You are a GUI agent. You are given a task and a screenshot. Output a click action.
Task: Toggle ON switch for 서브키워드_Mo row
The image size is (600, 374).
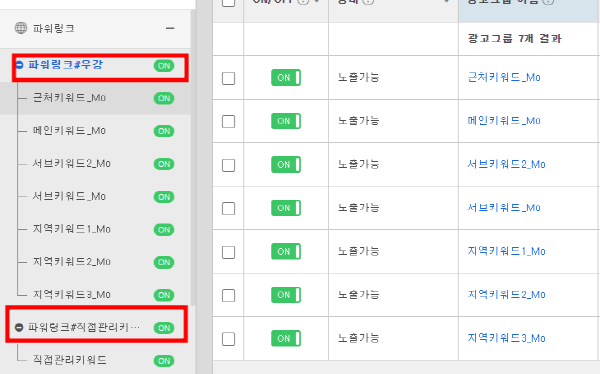coord(286,208)
